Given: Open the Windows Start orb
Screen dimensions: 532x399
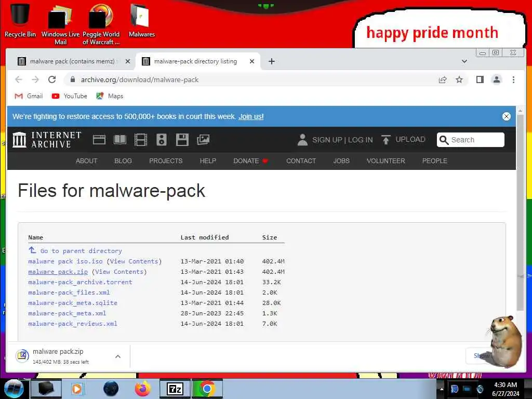Looking at the screenshot, I should click(14, 389).
